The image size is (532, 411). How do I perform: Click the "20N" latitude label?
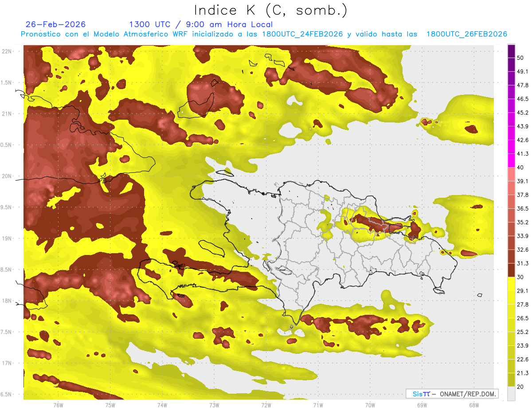tap(7, 176)
